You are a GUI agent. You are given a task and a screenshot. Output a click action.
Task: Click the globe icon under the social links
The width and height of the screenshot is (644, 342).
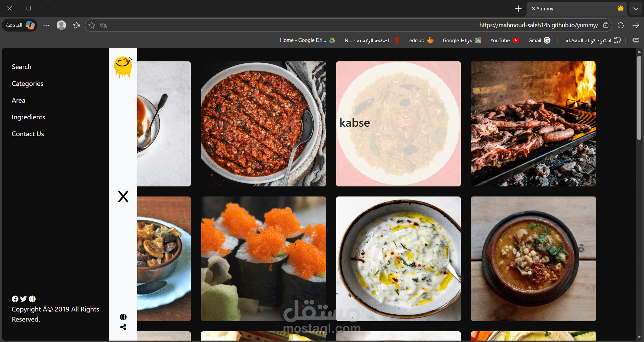click(32, 299)
